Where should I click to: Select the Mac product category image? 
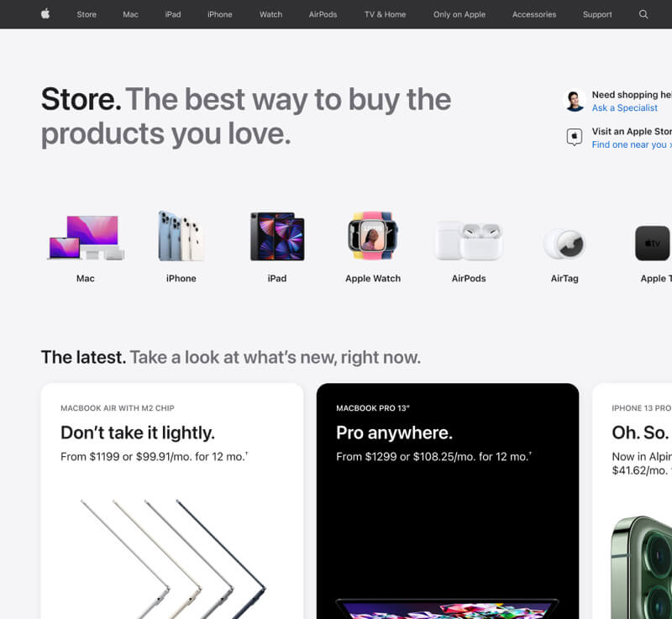[x=86, y=238]
